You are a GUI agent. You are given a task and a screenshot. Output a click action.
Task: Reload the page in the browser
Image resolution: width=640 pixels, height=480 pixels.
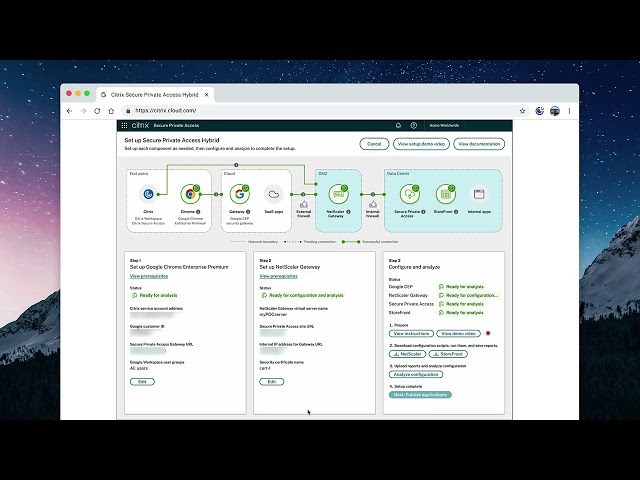pos(97,111)
